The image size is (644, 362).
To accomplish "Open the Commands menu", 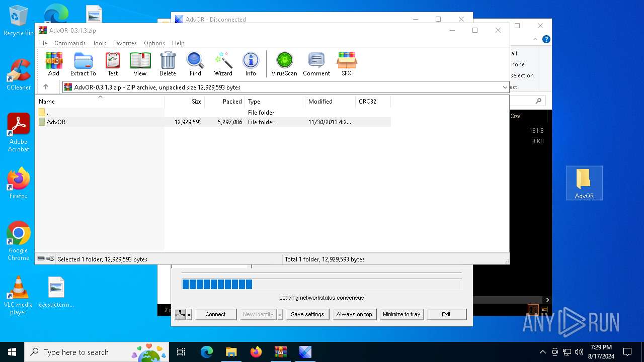I will pyautogui.click(x=70, y=43).
